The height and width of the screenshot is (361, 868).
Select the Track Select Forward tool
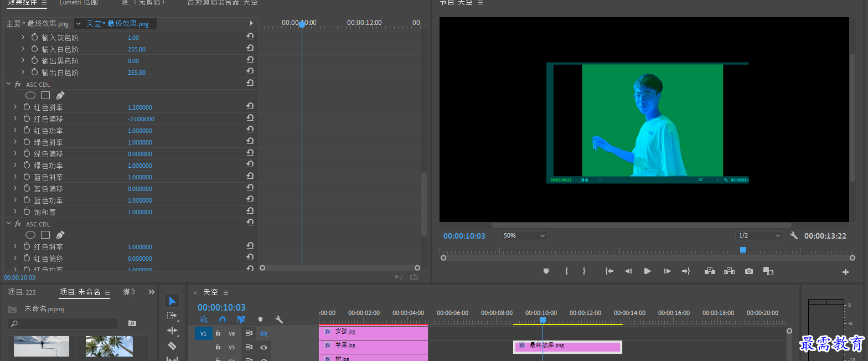point(172,316)
